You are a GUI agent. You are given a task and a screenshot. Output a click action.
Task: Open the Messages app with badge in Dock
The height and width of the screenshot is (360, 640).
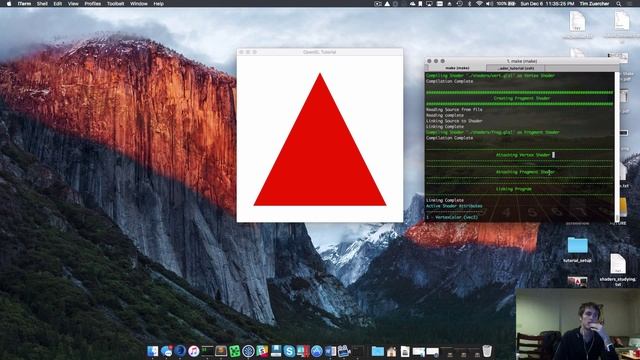coord(166,351)
